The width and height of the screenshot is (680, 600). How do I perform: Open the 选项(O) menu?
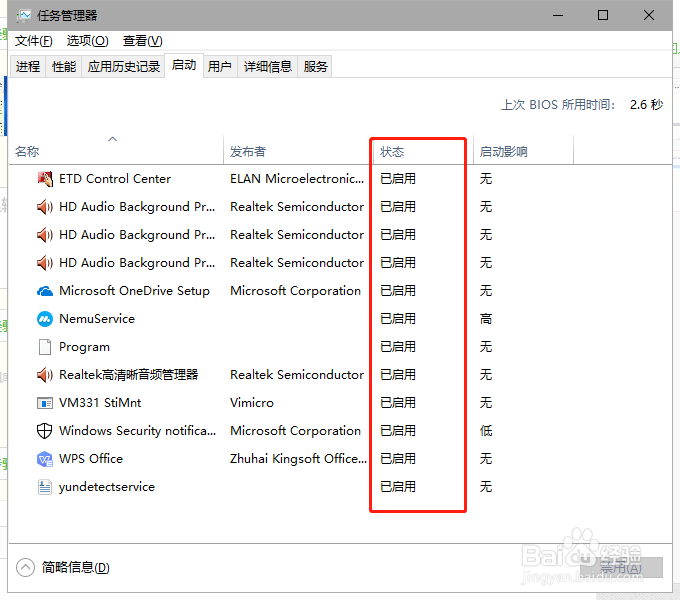88,41
